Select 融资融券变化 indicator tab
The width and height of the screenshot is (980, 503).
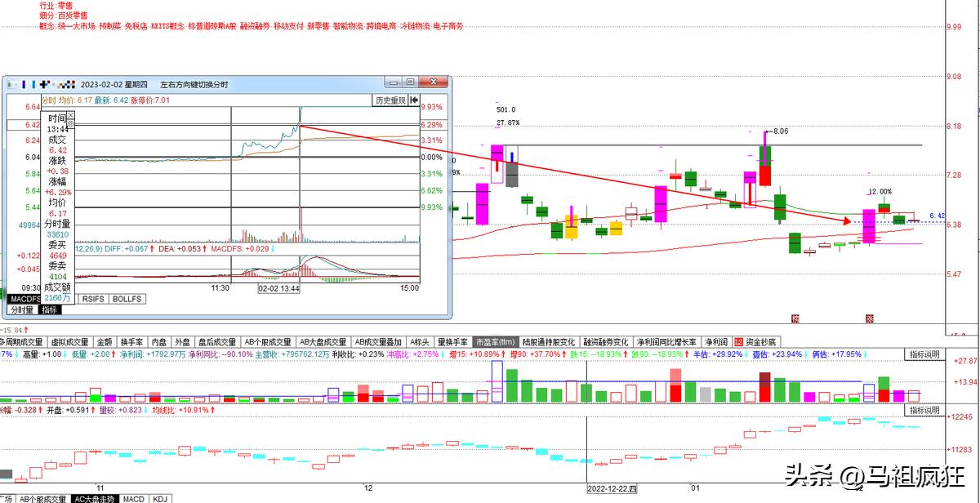pos(606,341)
